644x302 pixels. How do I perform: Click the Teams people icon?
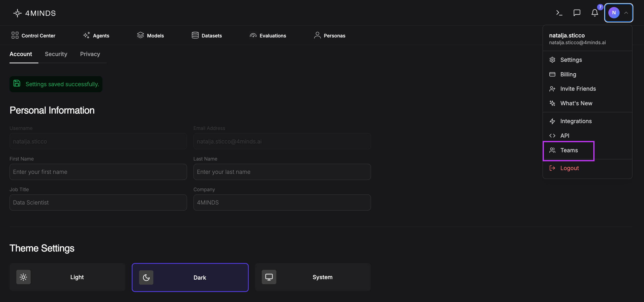coord(552,150)
